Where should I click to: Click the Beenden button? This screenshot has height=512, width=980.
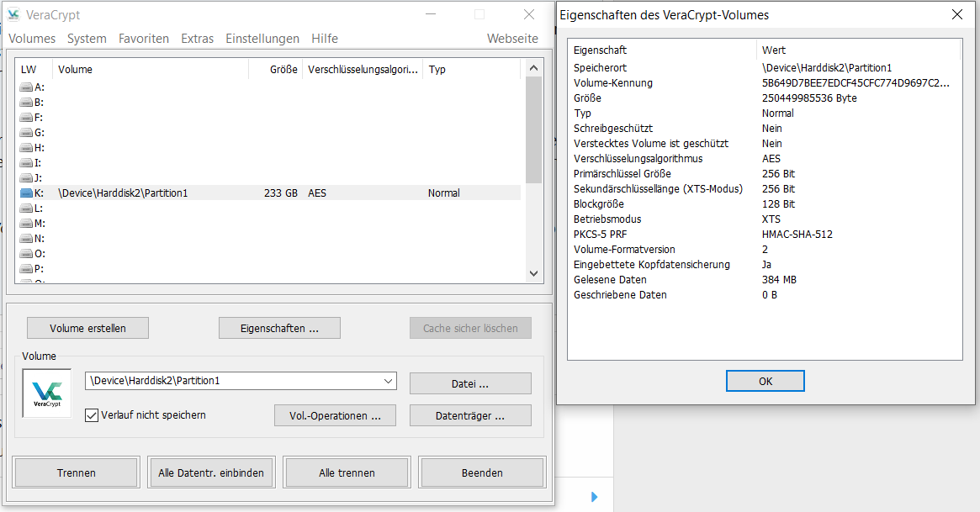click(483, 472)
